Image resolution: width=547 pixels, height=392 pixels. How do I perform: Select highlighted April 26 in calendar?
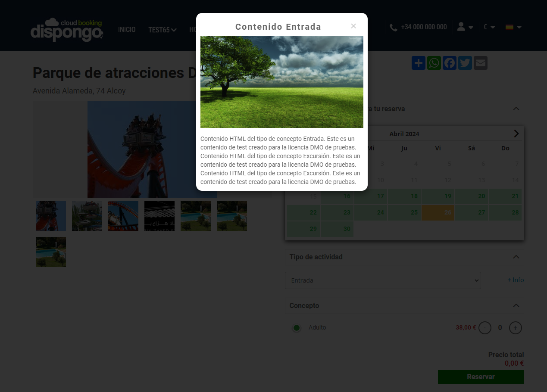(x=438, y=213)
